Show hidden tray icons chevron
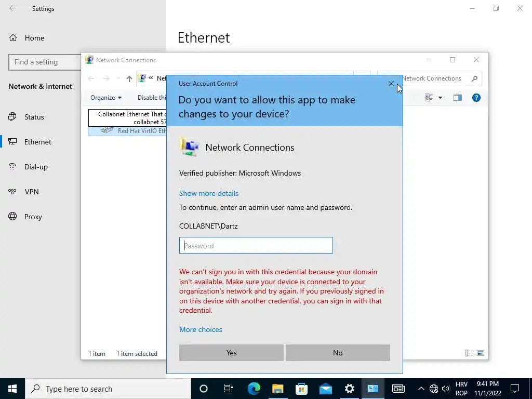Viewport: 532px width, 399px height. 421,389
